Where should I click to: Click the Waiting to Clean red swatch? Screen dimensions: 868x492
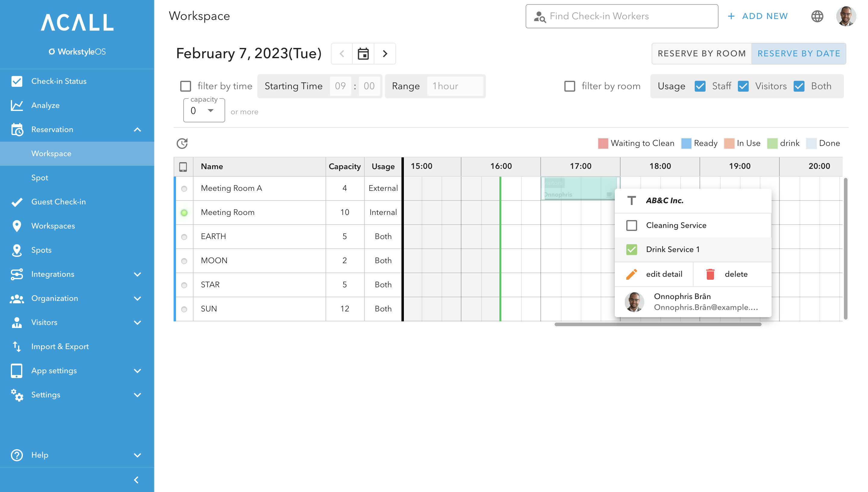pos(603,143)
